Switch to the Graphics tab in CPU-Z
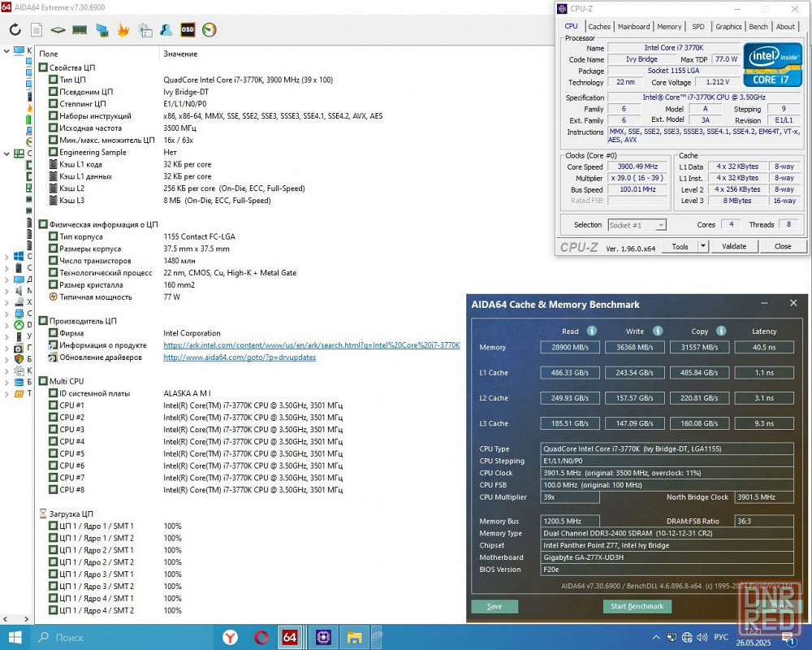The height and width of the screenshot is (650, 812). [x=728, y=27]
